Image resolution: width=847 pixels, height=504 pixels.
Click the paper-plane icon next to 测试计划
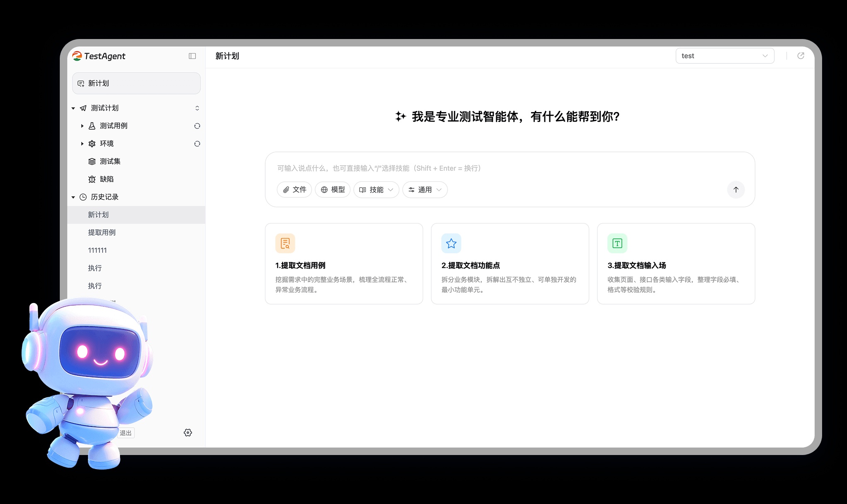coord(83,108)
